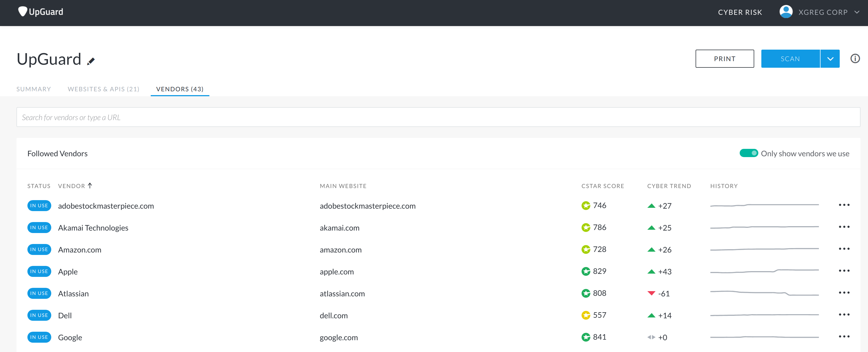Sort by CYBER TREND column header

(x=669, y=186)
